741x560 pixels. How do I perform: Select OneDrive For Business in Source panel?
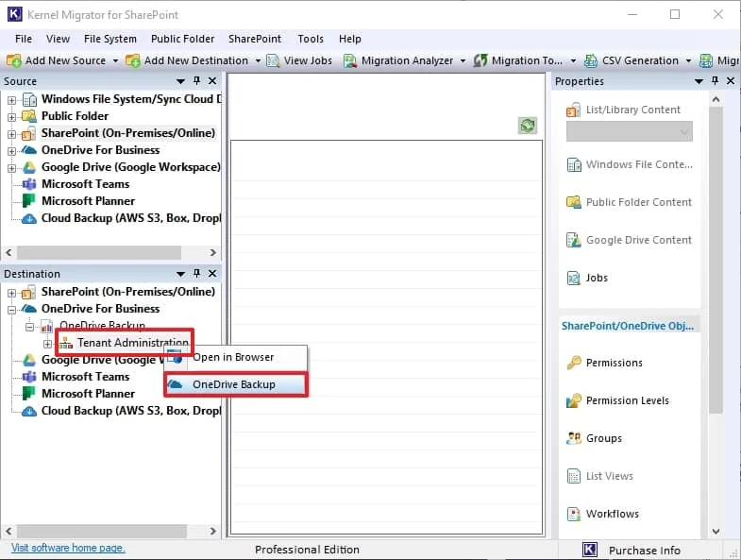[100, 150]
